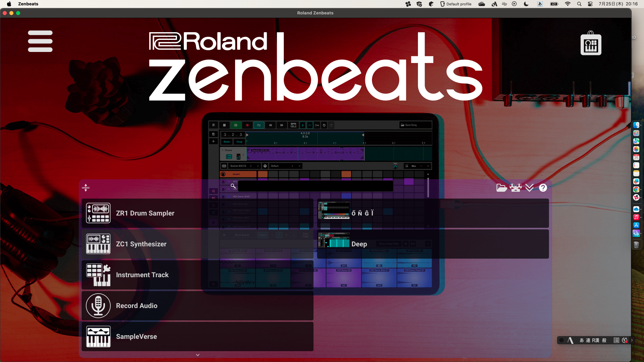The height and width of the screenshot is (362, 644).
Task: Click the tape reels icon beside the folder
Action: point(516,188)
